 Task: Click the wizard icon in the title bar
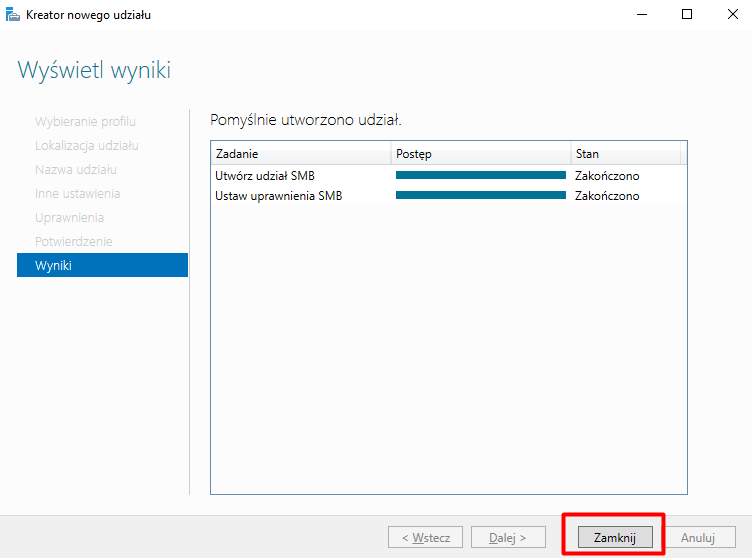point(13,15)
